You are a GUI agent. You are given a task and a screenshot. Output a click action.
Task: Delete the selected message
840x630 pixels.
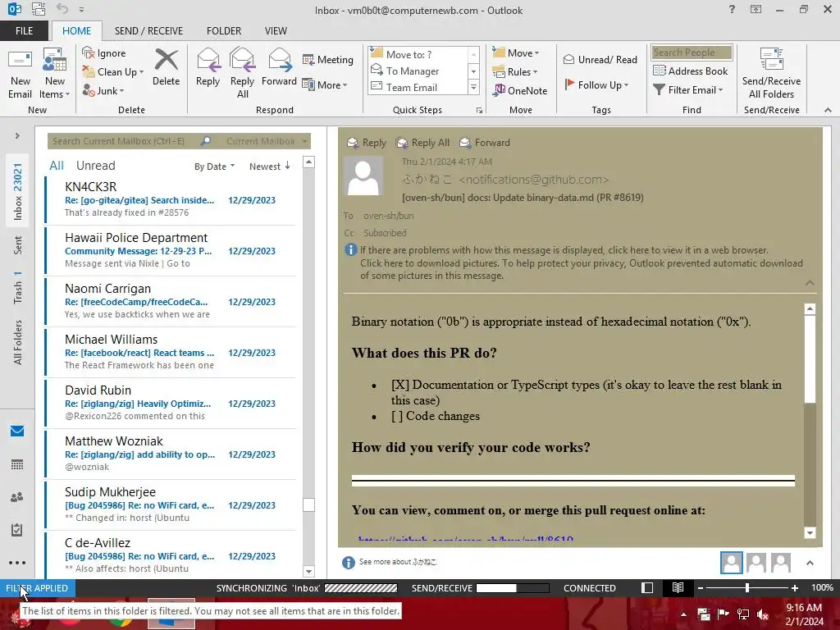(x=166, y=67)
